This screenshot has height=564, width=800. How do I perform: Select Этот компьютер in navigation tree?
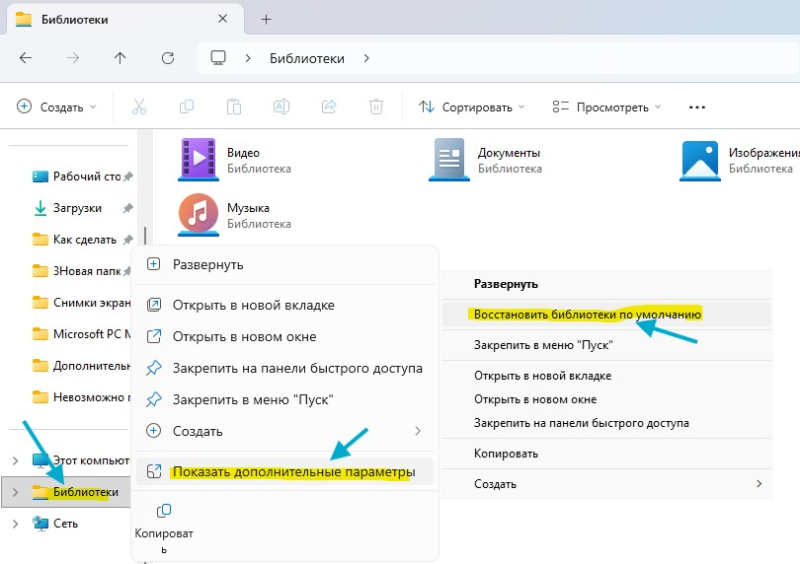coord(80,461)
